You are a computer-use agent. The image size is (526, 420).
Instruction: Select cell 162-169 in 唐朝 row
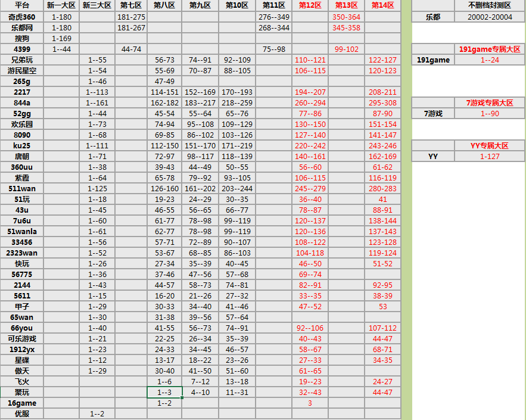click(x=382, y=156)
